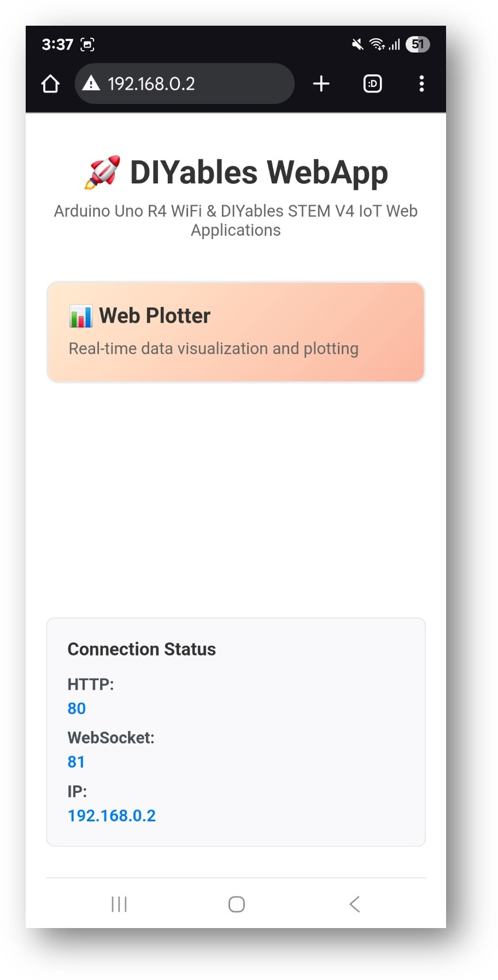
Task: Click the HTTP port 80 link
Action: [x=76, y=708]
